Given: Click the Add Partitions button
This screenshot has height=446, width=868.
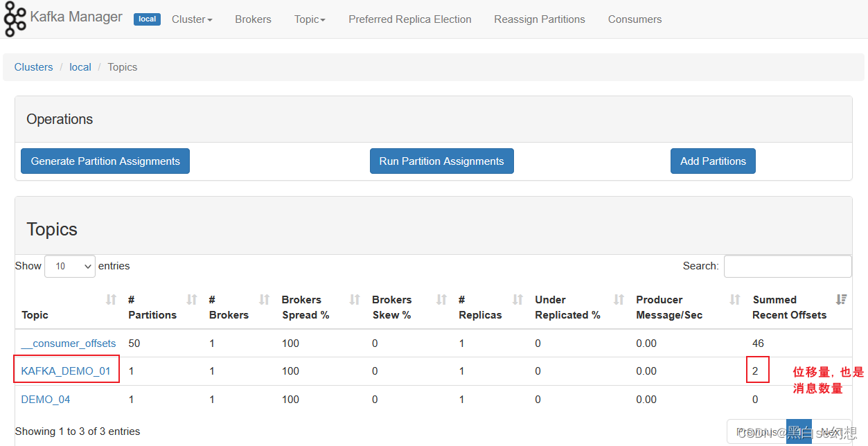Looking at the screenshot, I should tap(713, 161).
